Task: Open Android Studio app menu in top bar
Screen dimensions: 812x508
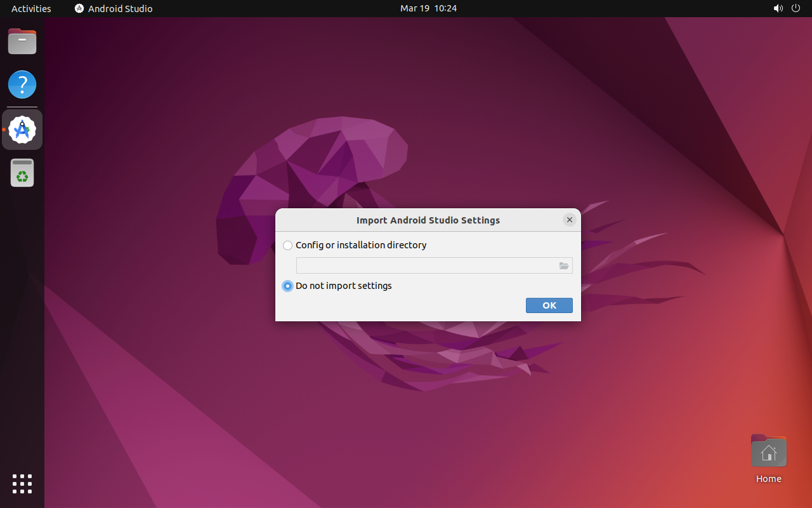Action: (x=114, y=8)
